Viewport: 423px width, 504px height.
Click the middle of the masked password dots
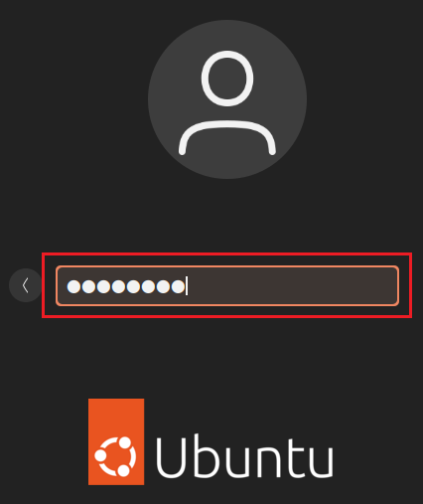click(x=126, y=286)
